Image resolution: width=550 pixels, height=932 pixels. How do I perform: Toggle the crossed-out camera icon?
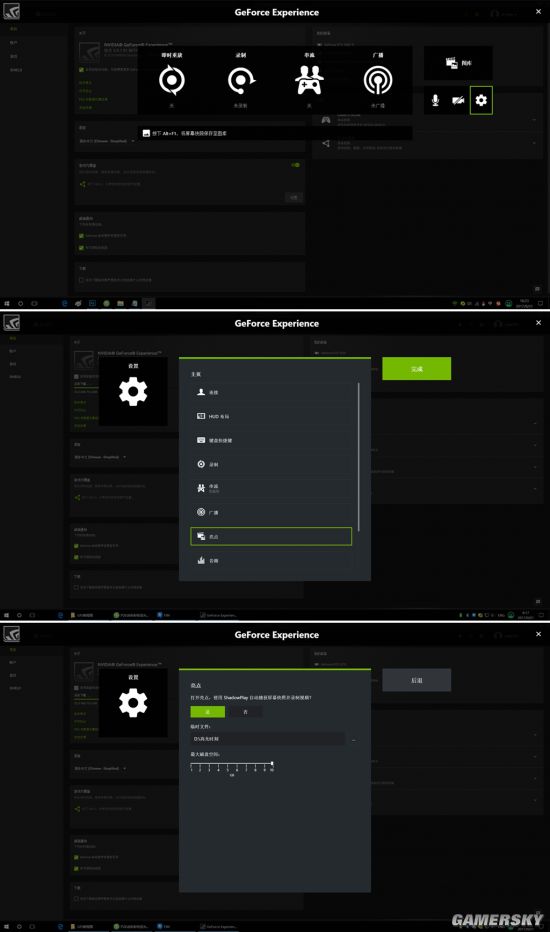(458, 100)
